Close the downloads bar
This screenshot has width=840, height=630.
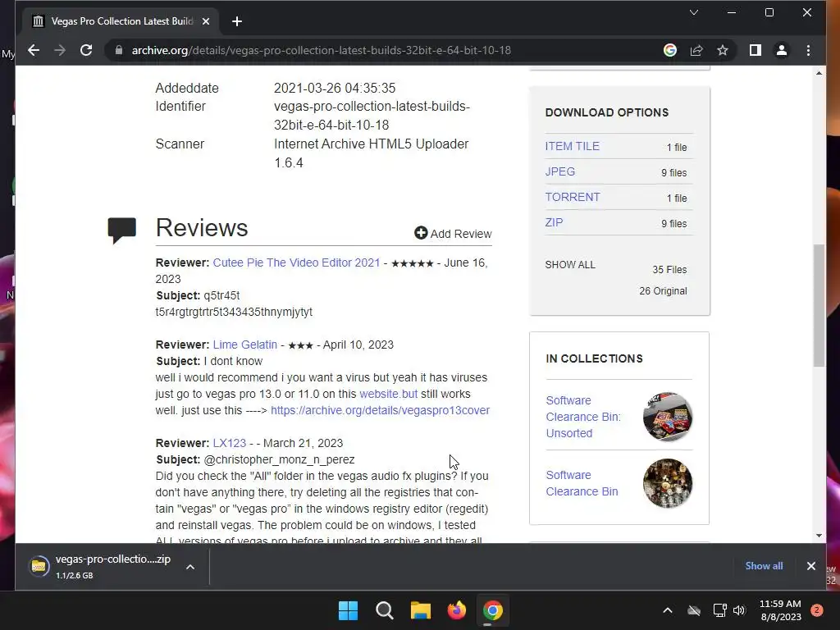tap(811, 566)
